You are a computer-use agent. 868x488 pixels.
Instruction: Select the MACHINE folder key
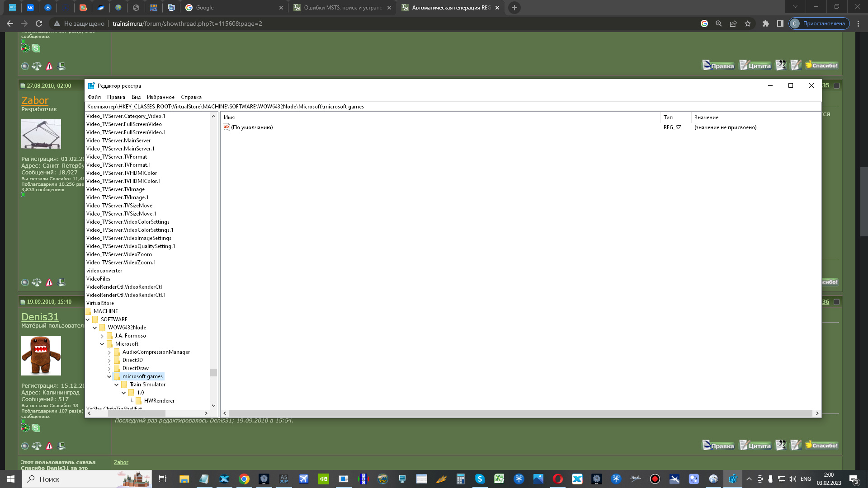105,311
